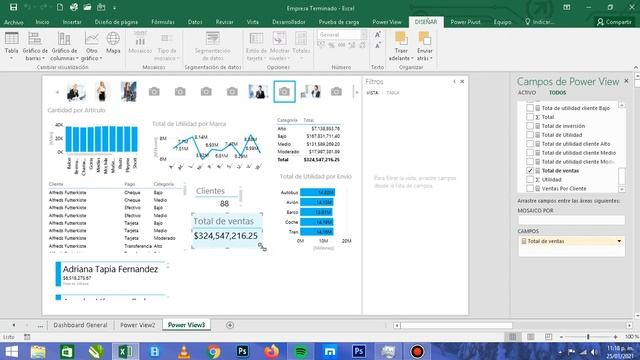Image resolution: width=640 pixels, height=360 pixels.
Task: Click the Indicar search box with lightbulb
Action: [x=539, y=22]
